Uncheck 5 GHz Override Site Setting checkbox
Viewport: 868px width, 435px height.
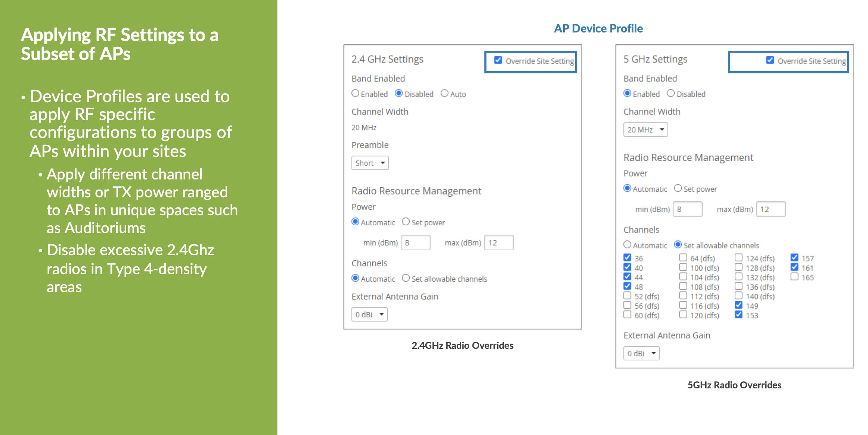point(770,60)
